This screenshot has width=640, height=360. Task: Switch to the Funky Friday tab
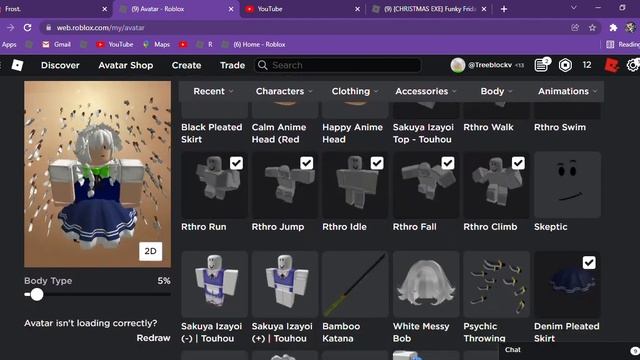(429, 9)
